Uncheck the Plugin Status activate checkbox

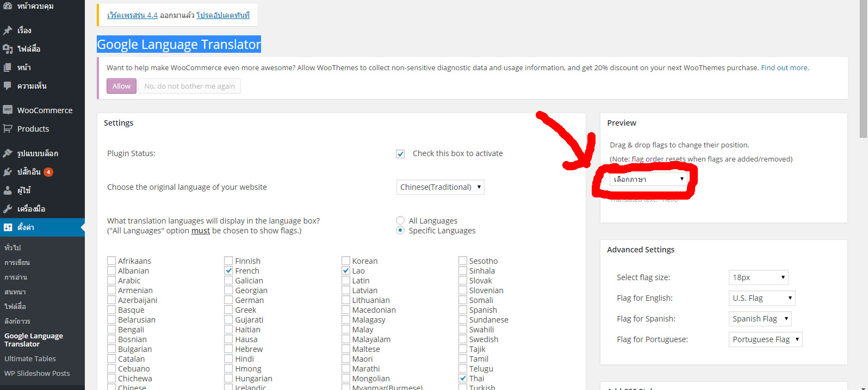pyautogui.click(x=400, y=154)
